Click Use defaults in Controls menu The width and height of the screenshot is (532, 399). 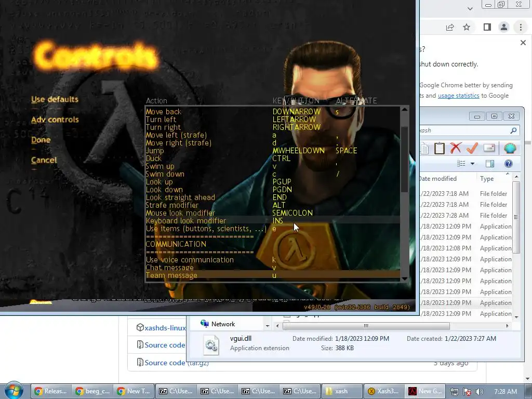tap(55, 99)
